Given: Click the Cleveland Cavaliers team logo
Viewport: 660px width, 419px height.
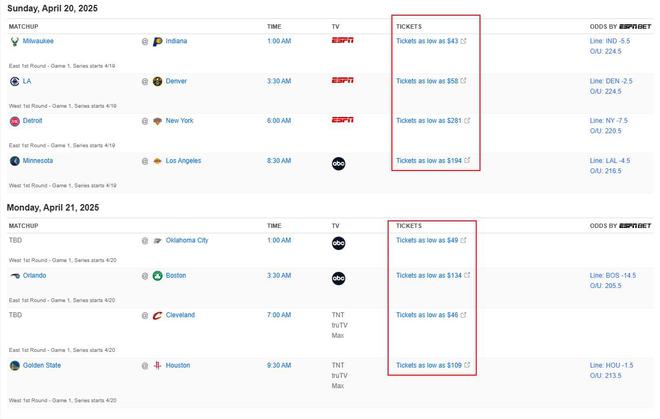Looking at the screenshot, I should pyautogui.click(x=157, y=315).
